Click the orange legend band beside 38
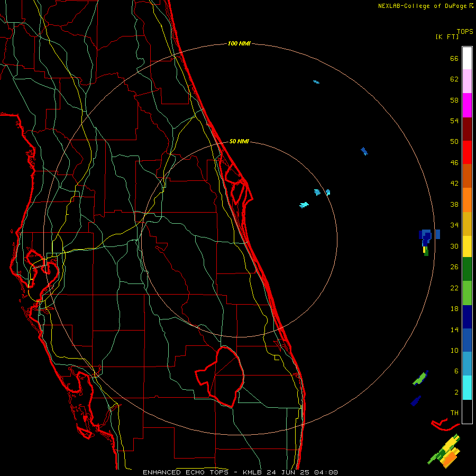This screenshot has width=476, height=476. (x=467, y=199)
